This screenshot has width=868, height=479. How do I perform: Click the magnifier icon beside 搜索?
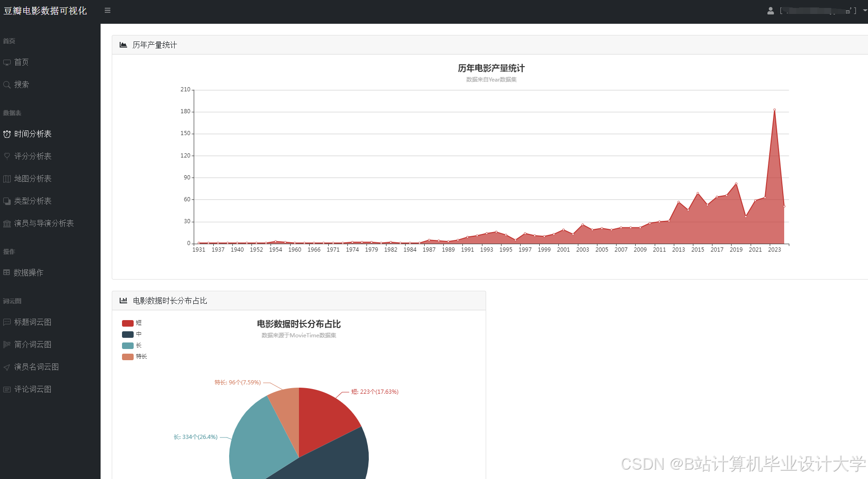[x=7, y=85]
